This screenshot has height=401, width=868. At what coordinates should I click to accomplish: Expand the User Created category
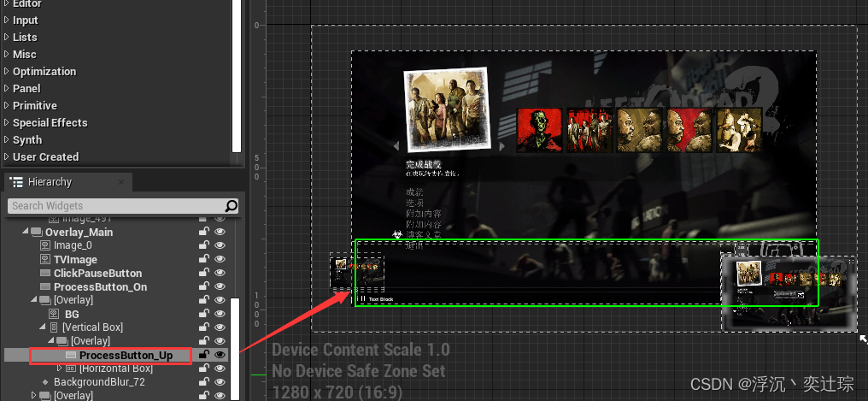(7, 156)
